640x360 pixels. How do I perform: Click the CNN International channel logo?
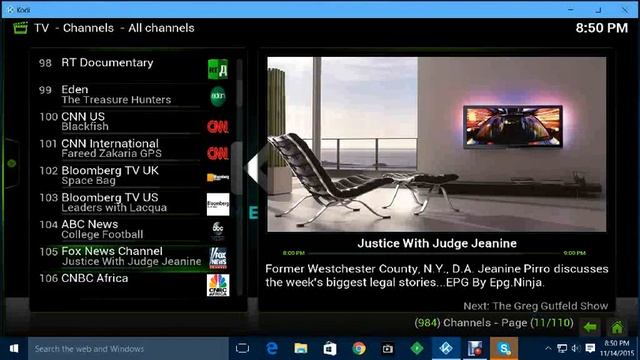218,153
